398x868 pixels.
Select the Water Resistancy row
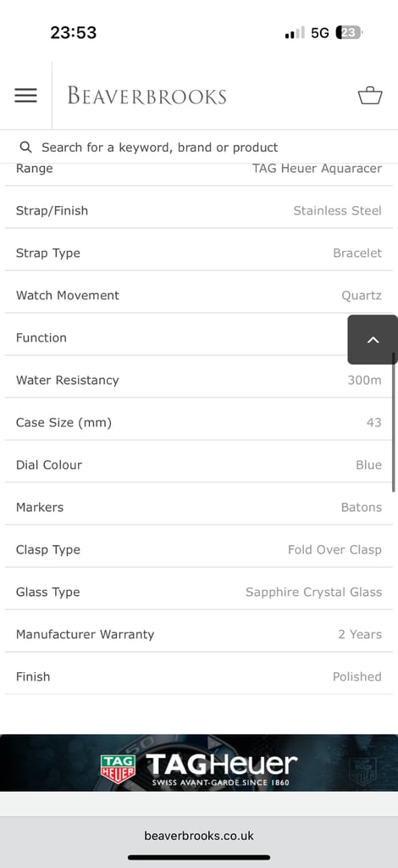point(199,381)
